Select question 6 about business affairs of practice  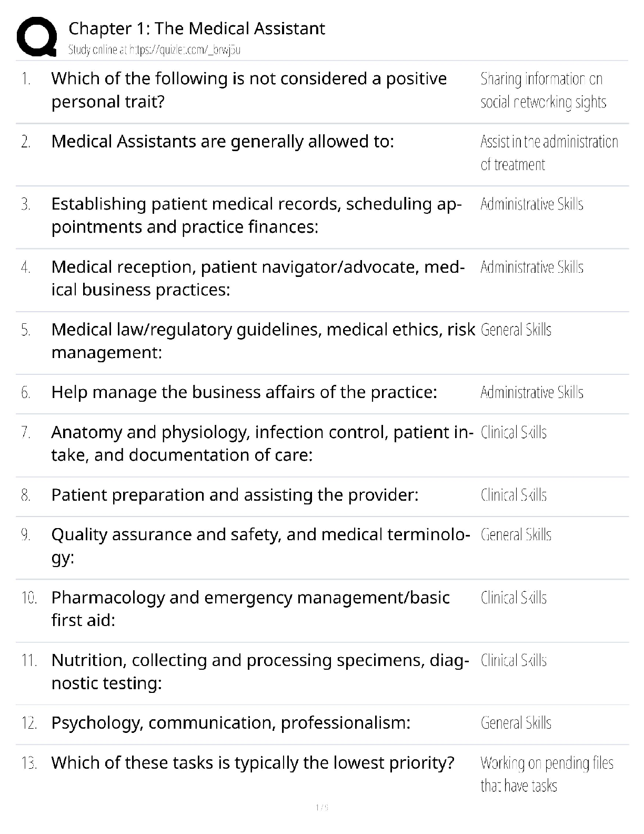tap(244, 392)
